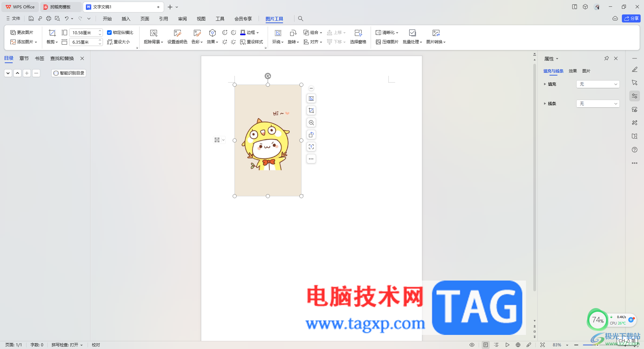Viewport: 644px width, 349px height.
Task: Open the Insert (插入) ribbon tab
Action: (126, 19)
